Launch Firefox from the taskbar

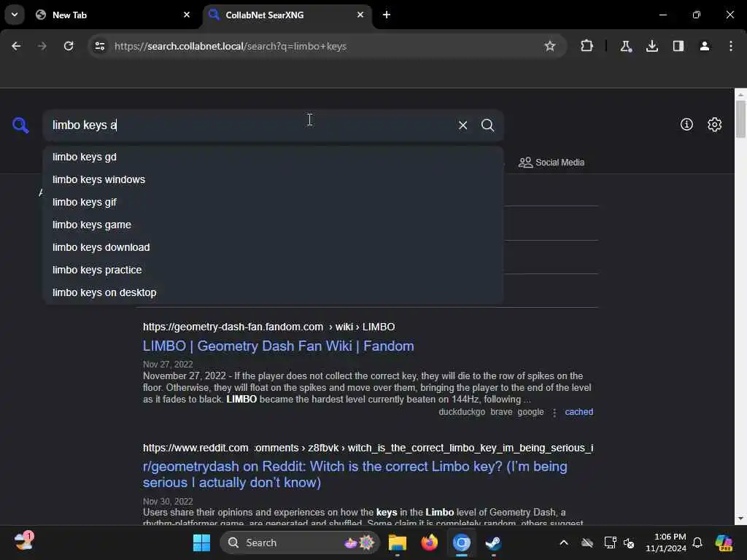click(x=429, y=542)
